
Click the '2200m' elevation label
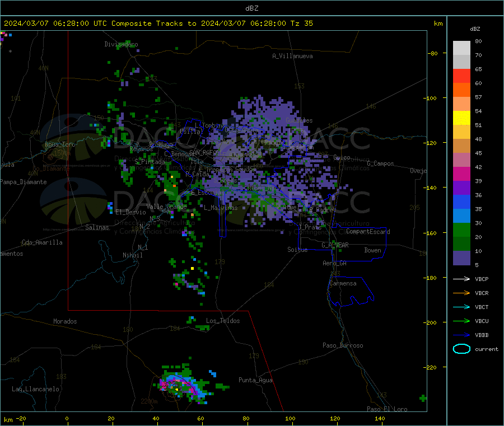[149, 401]
